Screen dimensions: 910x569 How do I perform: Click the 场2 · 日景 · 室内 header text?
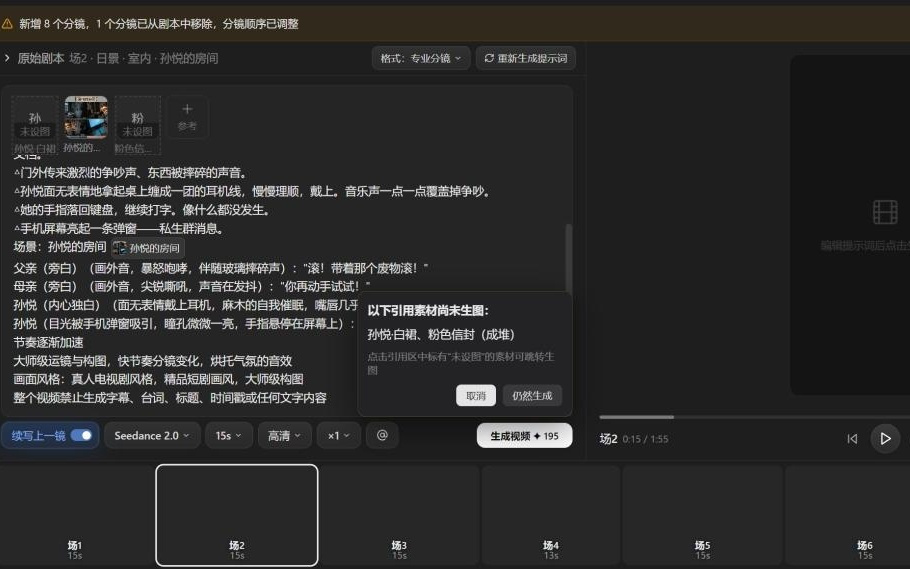point(144,58)
